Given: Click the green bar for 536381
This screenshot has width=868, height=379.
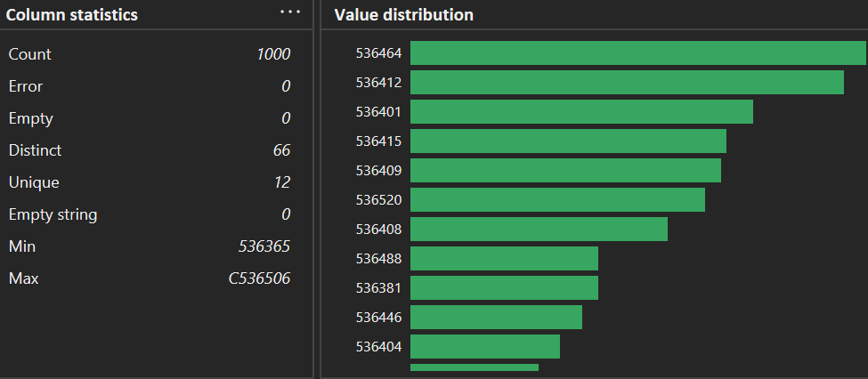Looking at the screenshot, I should [504, 288].
